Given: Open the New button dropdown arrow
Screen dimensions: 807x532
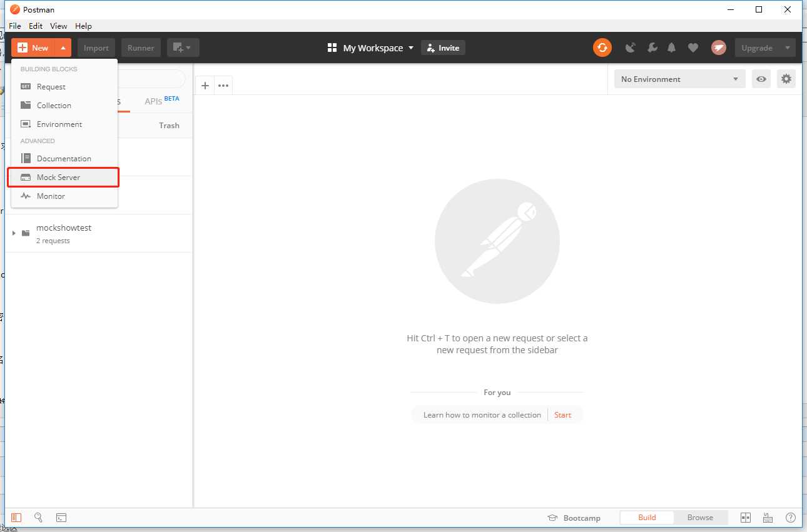Looking at the screenshot, I should (63, 48).
